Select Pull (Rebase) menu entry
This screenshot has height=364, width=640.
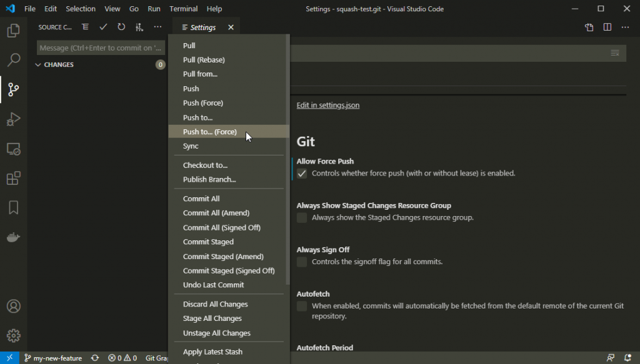229,59
